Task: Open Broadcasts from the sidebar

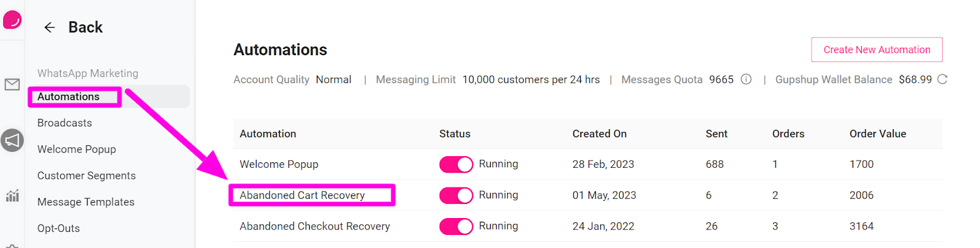Action: [x=65, y=123]
